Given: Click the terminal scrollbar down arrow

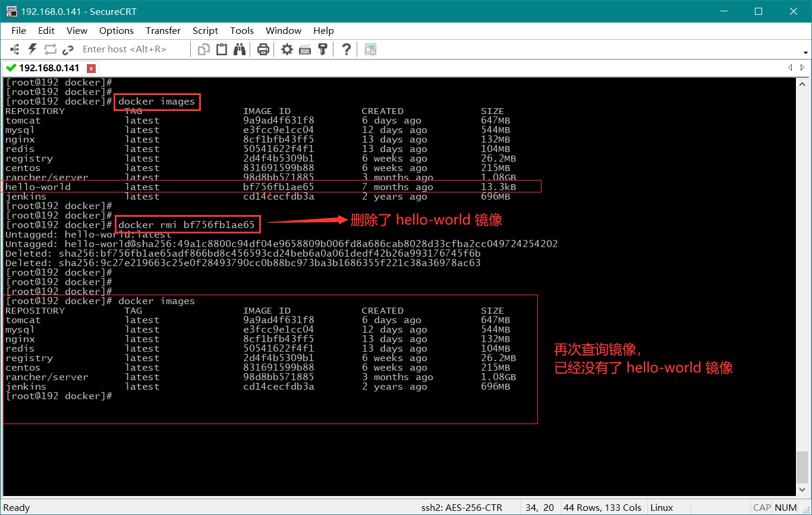Looking at the screenshot, I should [802, 491].
